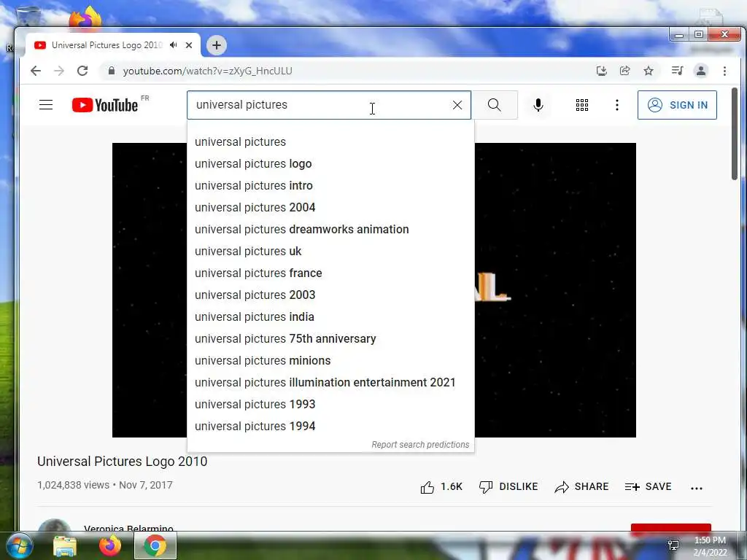Launch Firefox from the taskbar
The height and width of the screenshot is (560, 747).
(x=110, y=545)
